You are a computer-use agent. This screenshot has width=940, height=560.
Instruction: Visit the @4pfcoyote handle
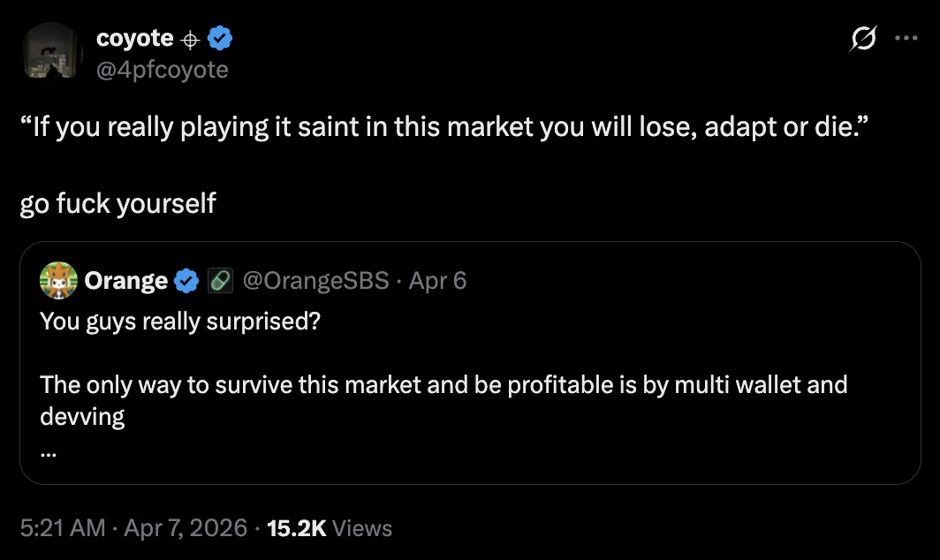point(162,68)
